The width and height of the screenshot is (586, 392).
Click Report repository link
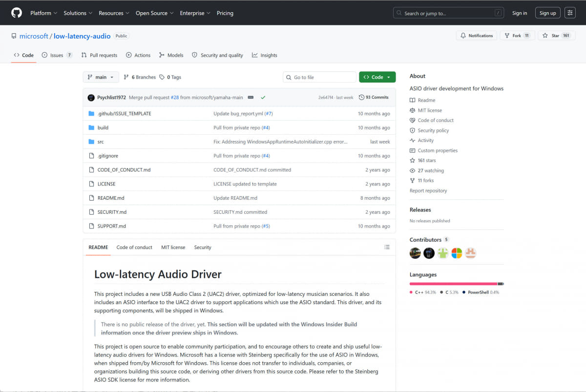428,190
